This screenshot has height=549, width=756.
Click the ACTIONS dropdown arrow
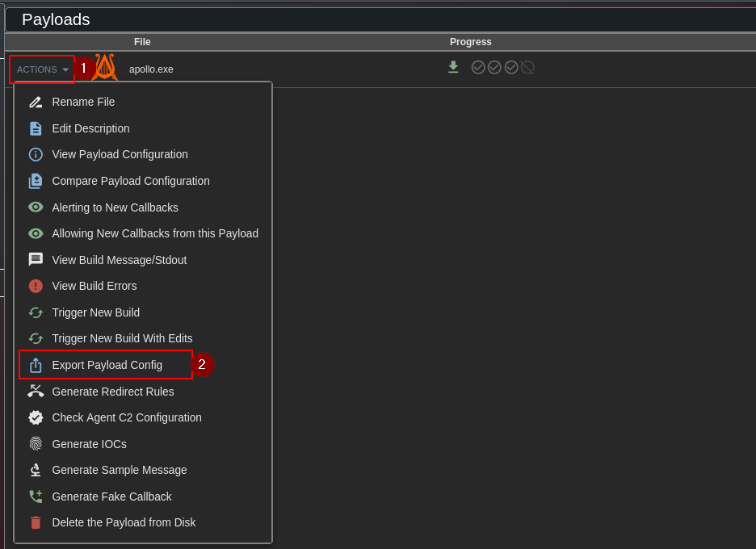tap(64, 69)
